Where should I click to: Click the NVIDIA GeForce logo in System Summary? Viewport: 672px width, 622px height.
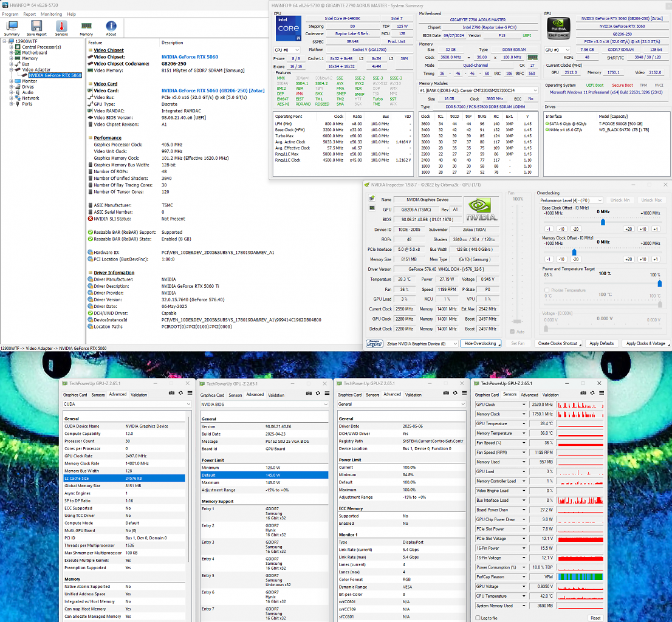pos(558,29)
